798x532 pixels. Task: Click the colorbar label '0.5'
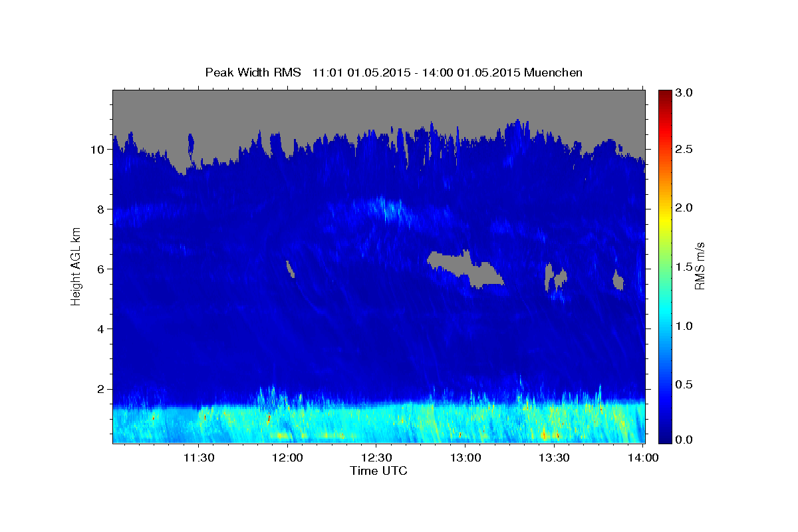click(684, 384)
